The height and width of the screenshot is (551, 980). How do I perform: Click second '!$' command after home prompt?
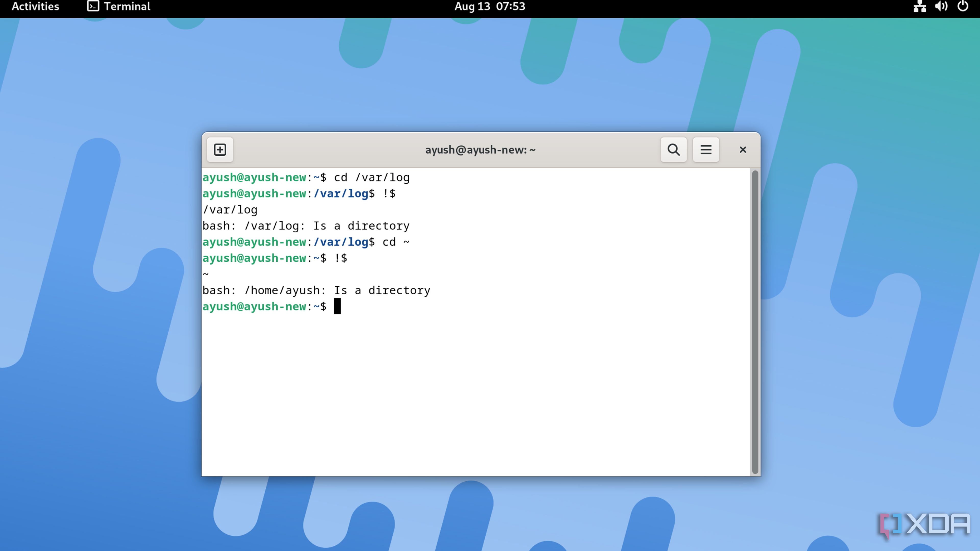(x=340, y=258)
